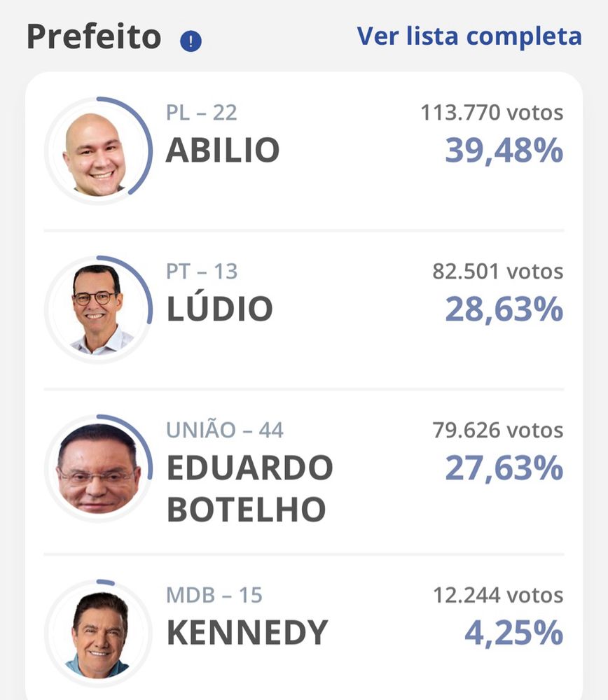Click the 27,63% percentage value
This screenshot has width=608, height=700.
(x=504, y=468)
